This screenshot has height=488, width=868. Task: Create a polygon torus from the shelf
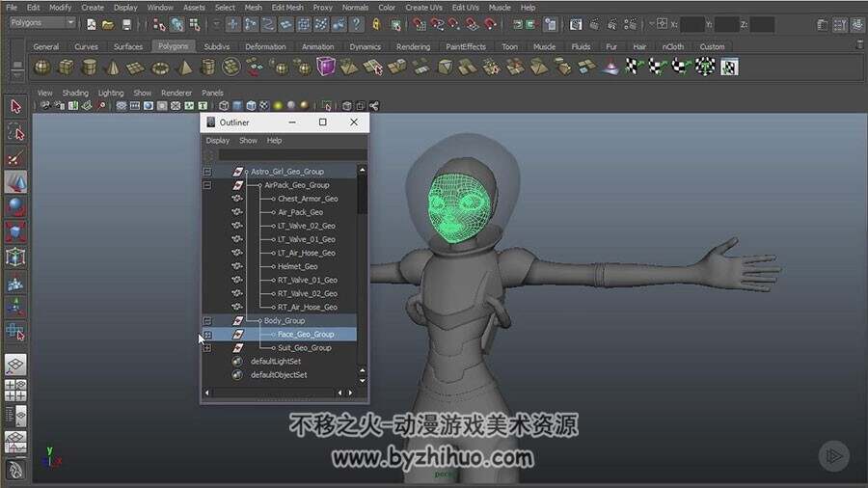coord(160,68)
